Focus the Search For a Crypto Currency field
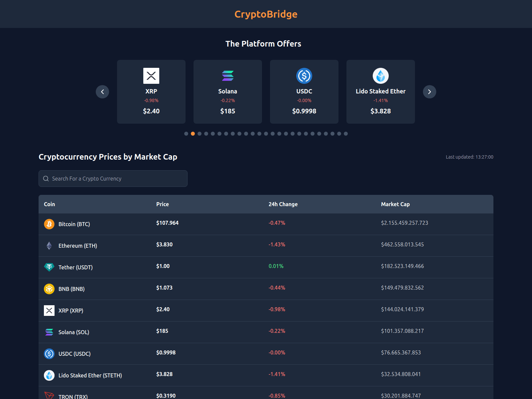The height and width of the screenshot is (399, 532). [x=113, y=179]
